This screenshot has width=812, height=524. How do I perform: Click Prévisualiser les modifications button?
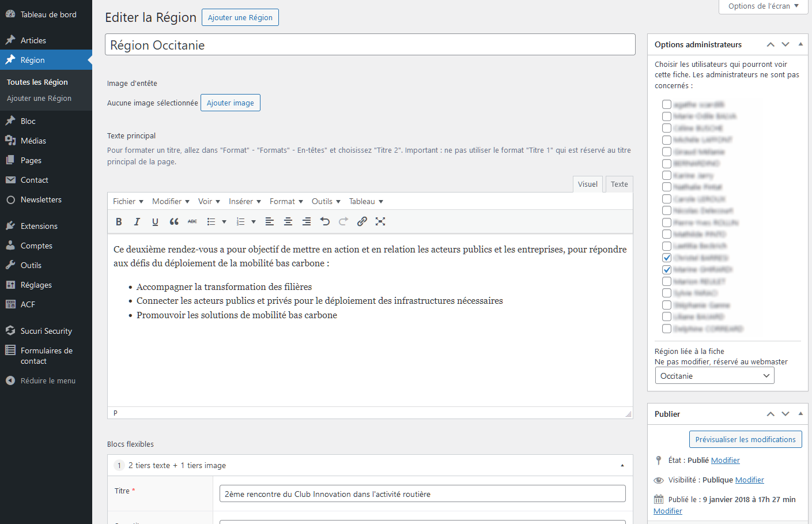pyautogui.click(x=746, y=439)
